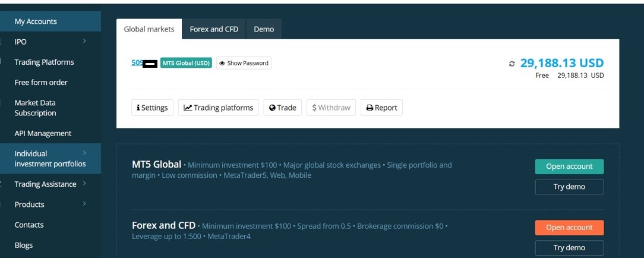Screen dimensions: 644x258
Task: Click the chart icon on Trading platforms
Action: point(188,108)
